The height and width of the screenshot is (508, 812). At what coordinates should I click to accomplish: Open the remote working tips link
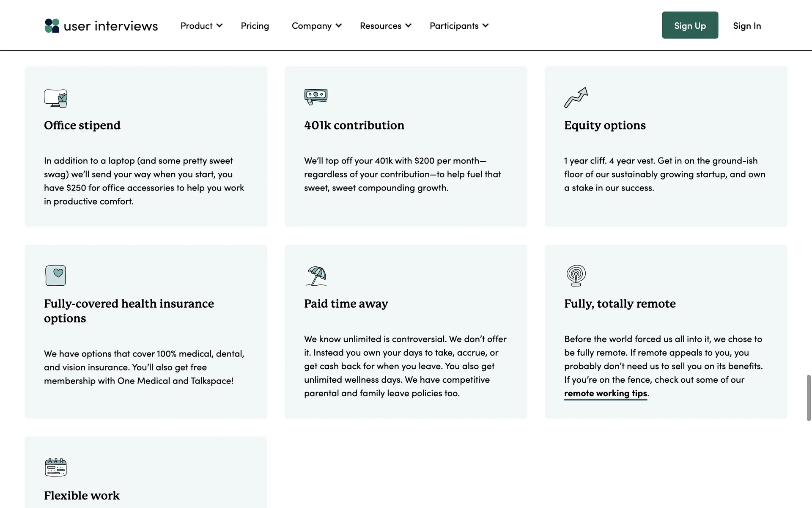pyautogui.click(x=605, y=393)
